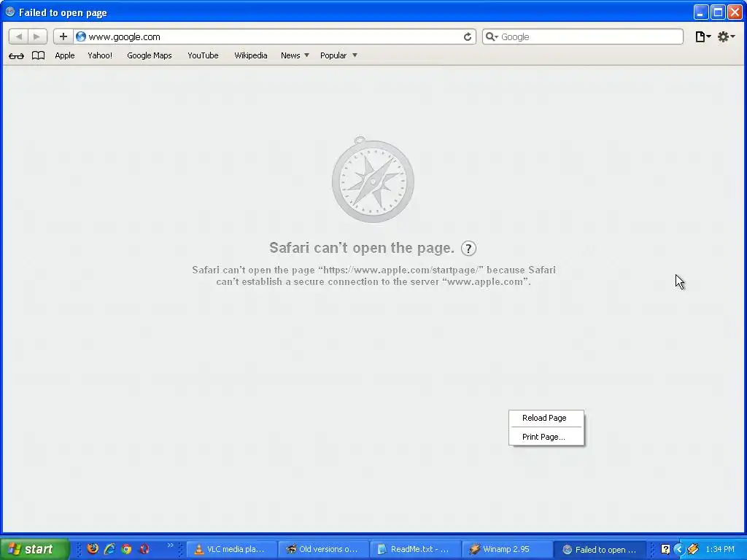The width and height of the screenshot is (747, 560).
Task: Choose Reload Page from context menu
Action: [546, 418]
